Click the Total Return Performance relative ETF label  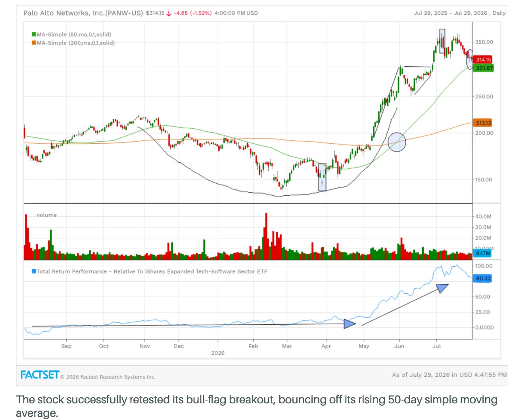pyautogui.click(x=152, y=272)
